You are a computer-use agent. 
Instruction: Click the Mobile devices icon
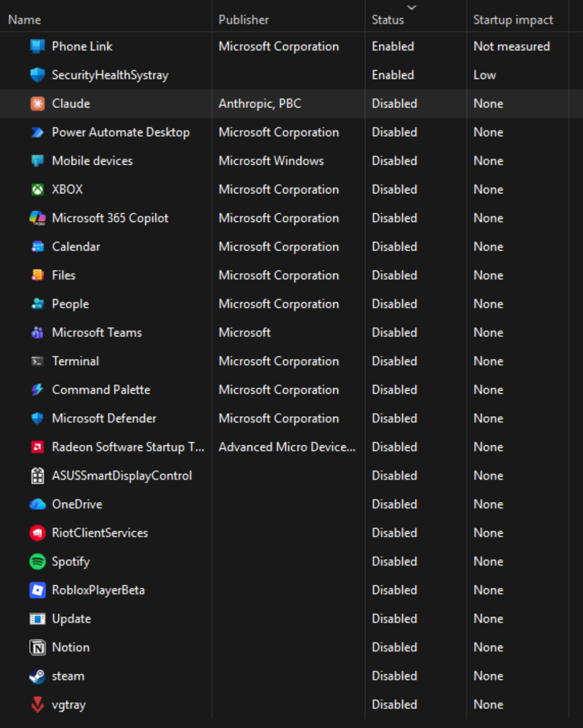(38, 161)
